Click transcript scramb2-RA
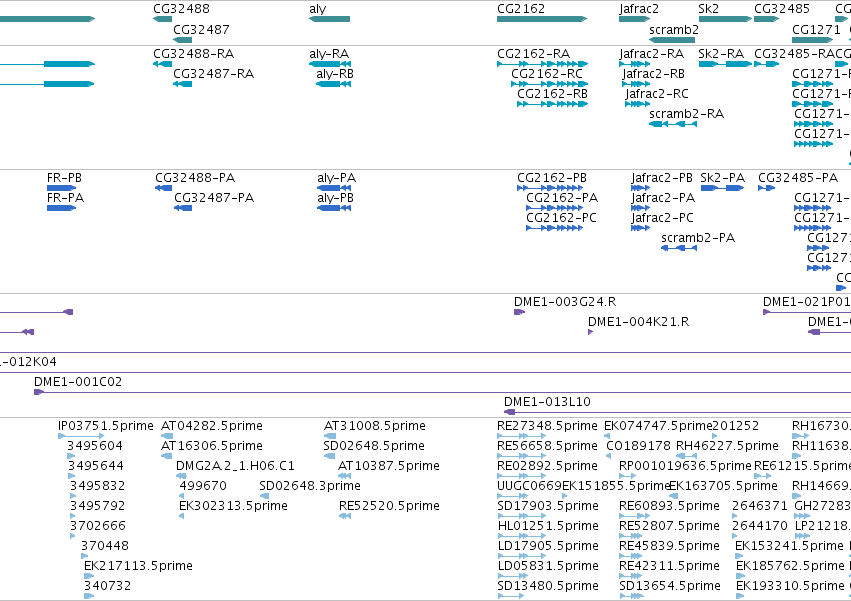The width and height of the screenshot is (851, 601). 687,114
